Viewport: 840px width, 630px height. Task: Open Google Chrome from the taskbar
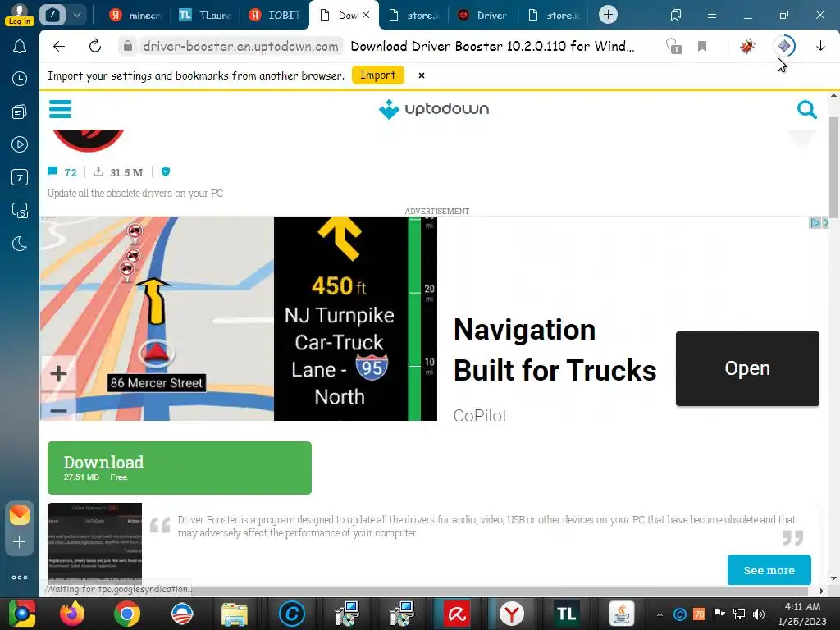click(x=127, y=614)
